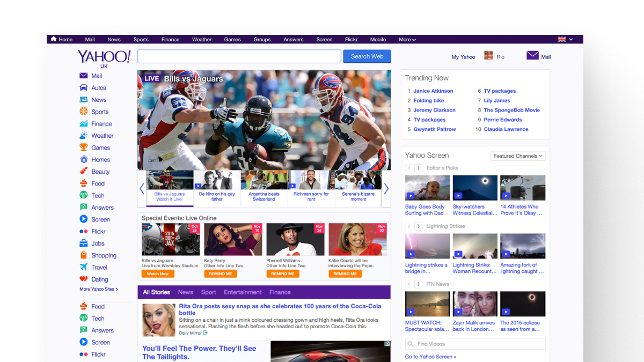Click the Dating hearts icon
This screenshot has width=644, height=362.
point(84,279)
